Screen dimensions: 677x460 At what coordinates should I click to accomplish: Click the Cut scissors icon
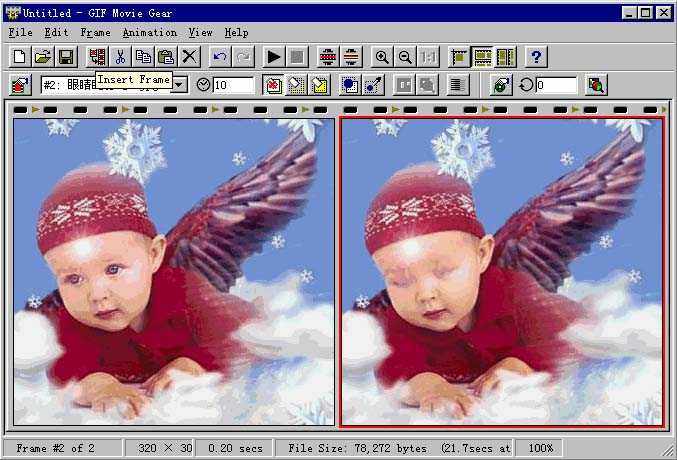coord(121,57)
